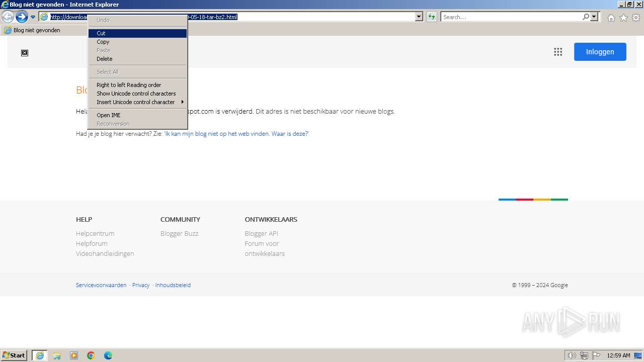Click the IE Back navigation button
644x362 pixels.
click(x=8, y=17)
